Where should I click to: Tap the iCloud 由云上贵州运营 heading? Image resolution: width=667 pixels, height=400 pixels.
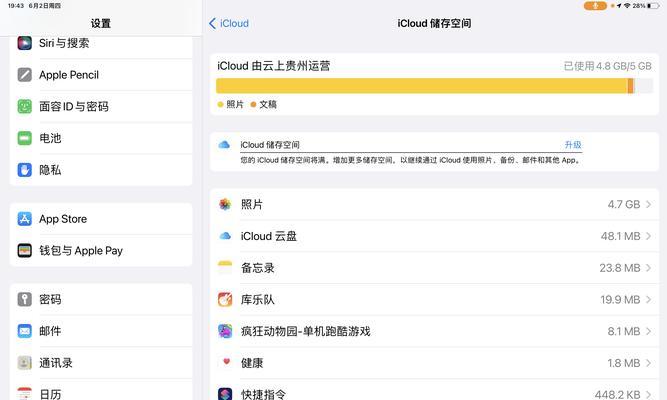click(x=274, y=66)
